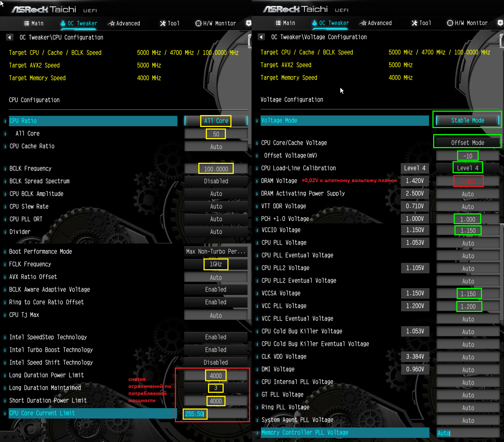Edit the VTT DDR Voltage Auto field
The image size is (504, 442).
(x=467, y=207)
